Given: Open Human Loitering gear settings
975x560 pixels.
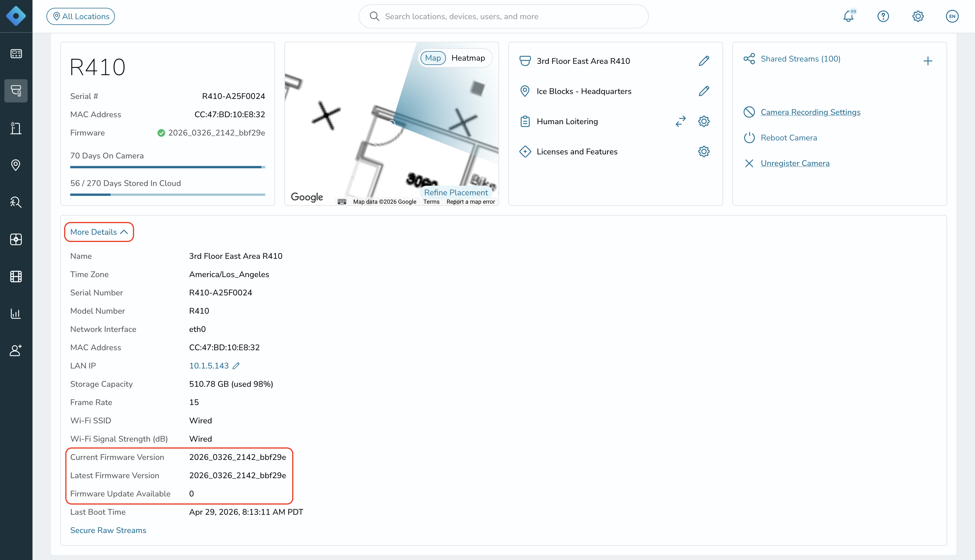Looking at the screenshot, I should tap(704, 122).
